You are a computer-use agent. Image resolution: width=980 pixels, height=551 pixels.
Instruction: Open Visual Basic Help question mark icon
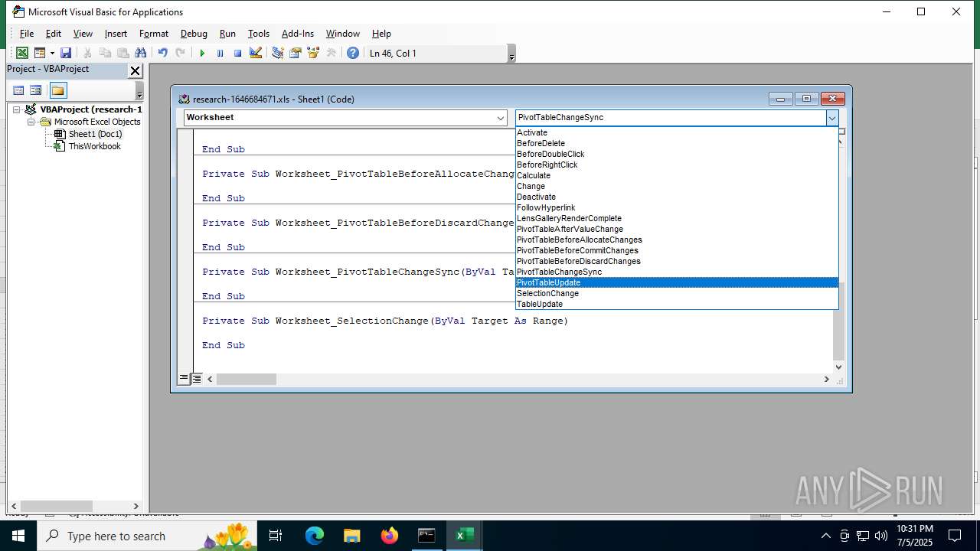[352, 53]
